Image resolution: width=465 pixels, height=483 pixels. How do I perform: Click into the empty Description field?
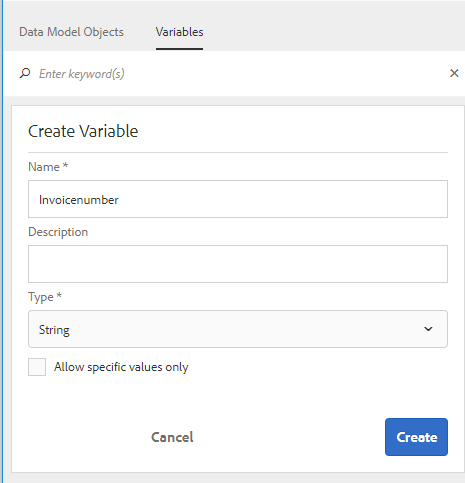238,264
